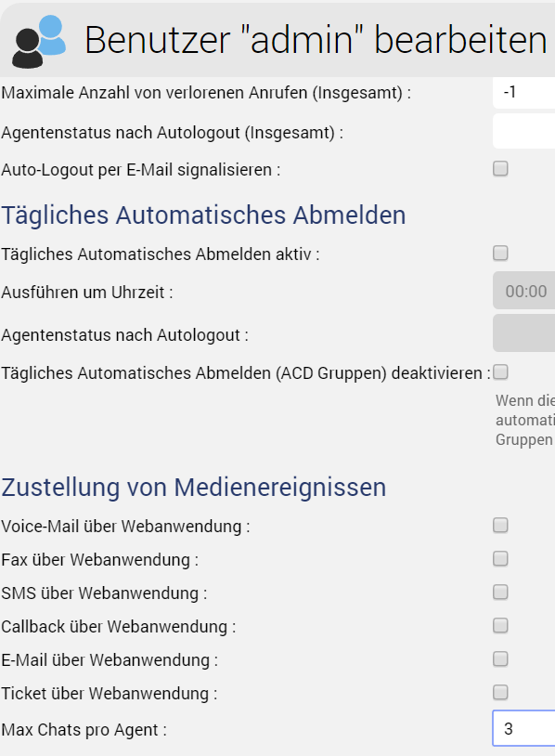Click the Benutzer "admin" bearbeiten title
This screenshot has width=555, height=756.
pyautogui.click(x=316, y=40)
